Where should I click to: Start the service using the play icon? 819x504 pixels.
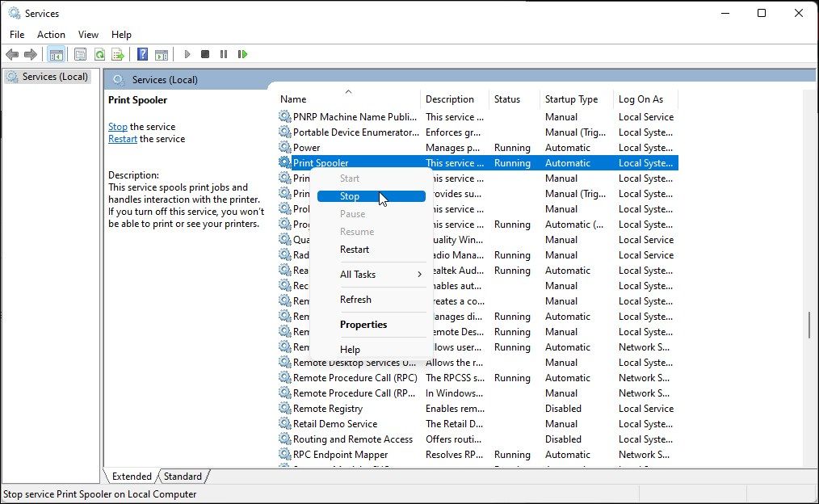pyautogui.click(x=186, y=54)
